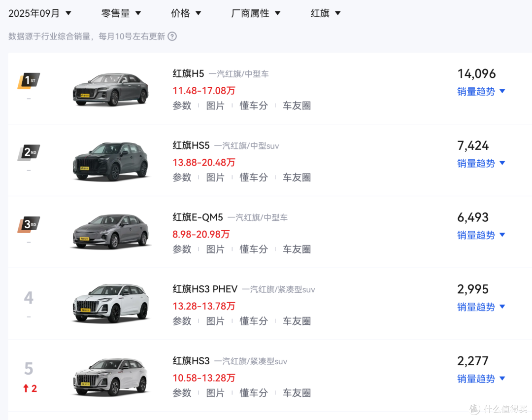Click price 8.98-20.98万 for E-QM5
532x420 pixels.
(201, 235)
